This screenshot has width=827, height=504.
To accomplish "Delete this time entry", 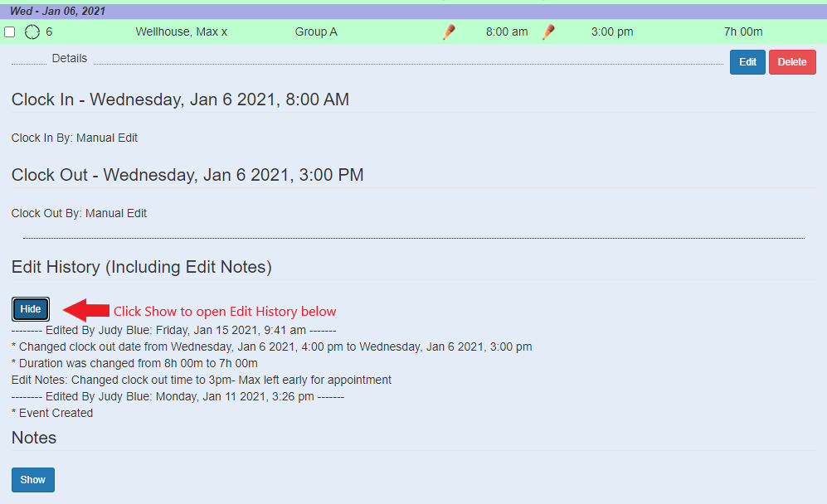I will (x=791, y=61).
